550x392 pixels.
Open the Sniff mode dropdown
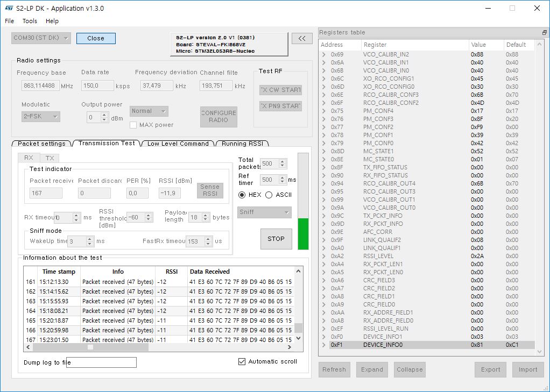coord(264,212)
